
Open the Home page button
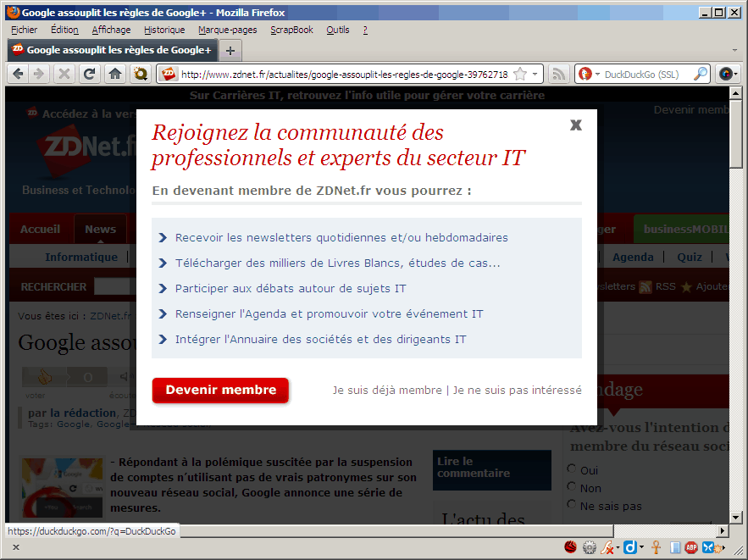click(115, 74)
